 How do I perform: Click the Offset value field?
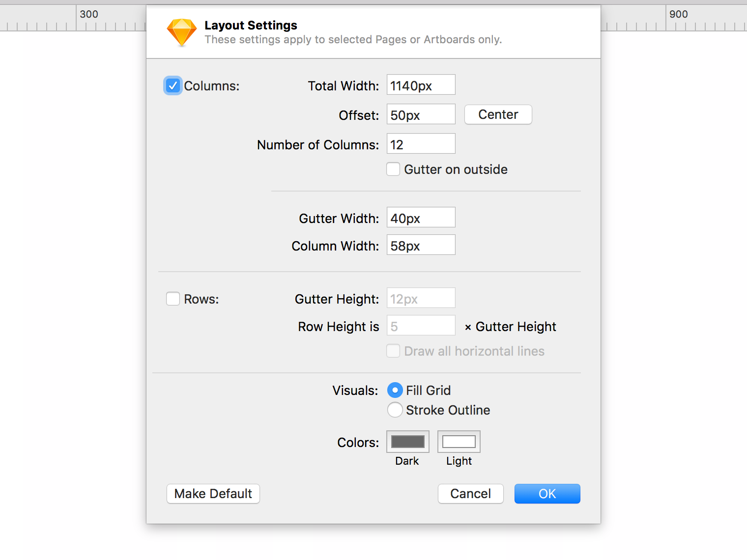pyautogui.click(x=421, y=114)
